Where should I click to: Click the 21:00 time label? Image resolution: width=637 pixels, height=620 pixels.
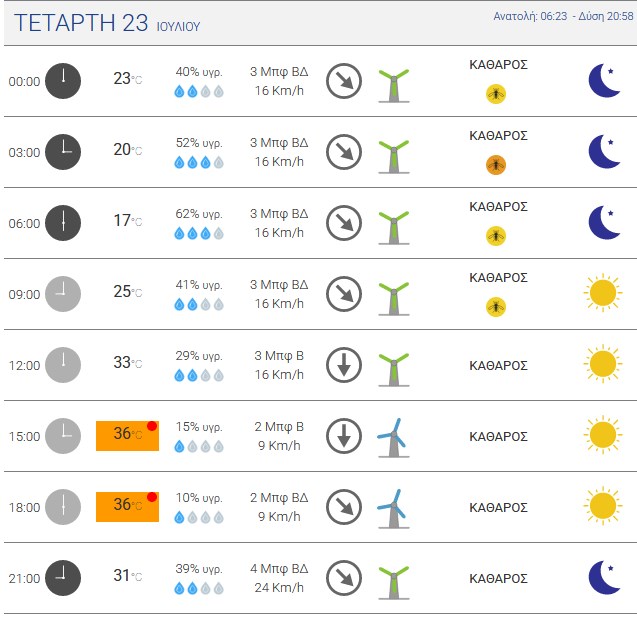24,578
